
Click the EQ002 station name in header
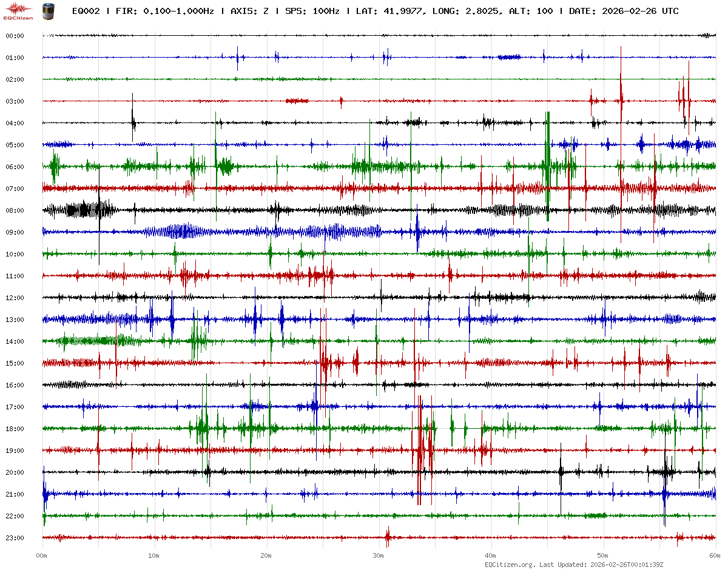click(x=86, y=12)
